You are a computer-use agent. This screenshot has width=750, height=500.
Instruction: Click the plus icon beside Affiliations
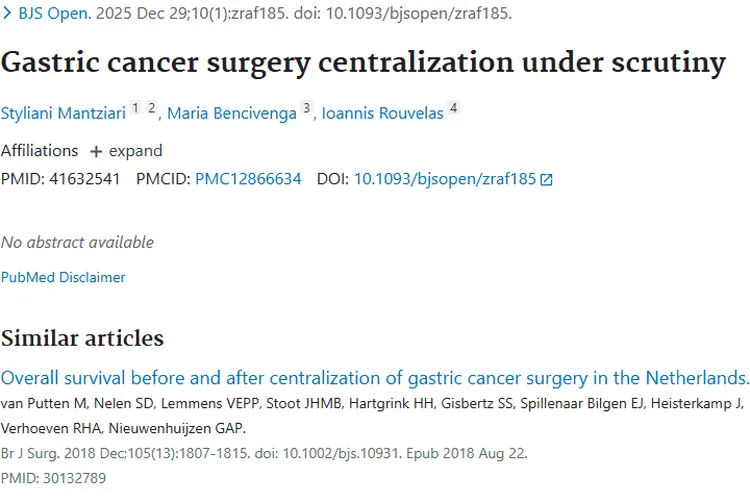coord(96,152)
